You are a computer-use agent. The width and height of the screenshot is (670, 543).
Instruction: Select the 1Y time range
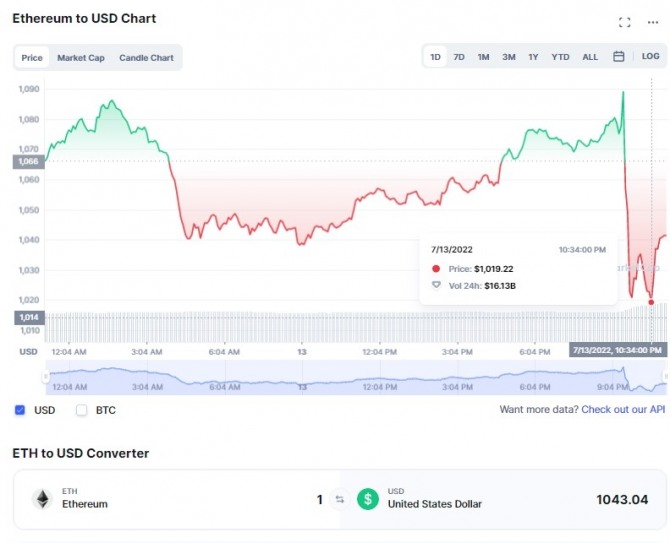pos(533,57)
